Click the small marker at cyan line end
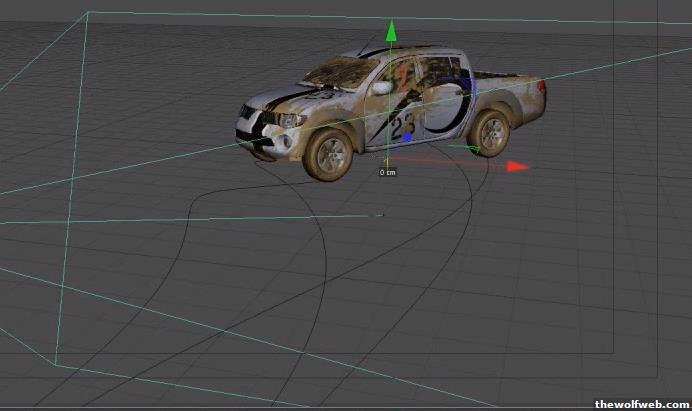This screenshot has height=411, width=692. (x=378, y=215)
